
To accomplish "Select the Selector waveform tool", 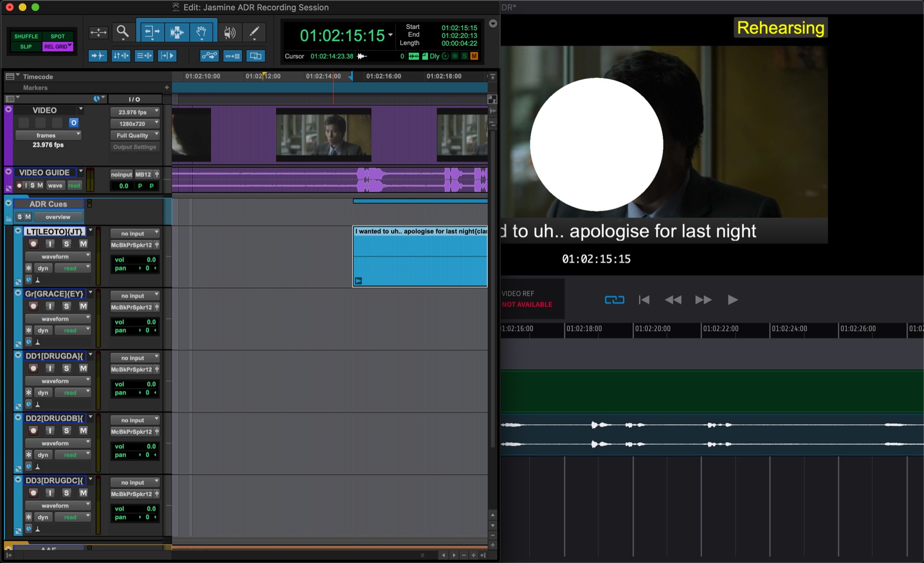I will [x=177, y=32].
